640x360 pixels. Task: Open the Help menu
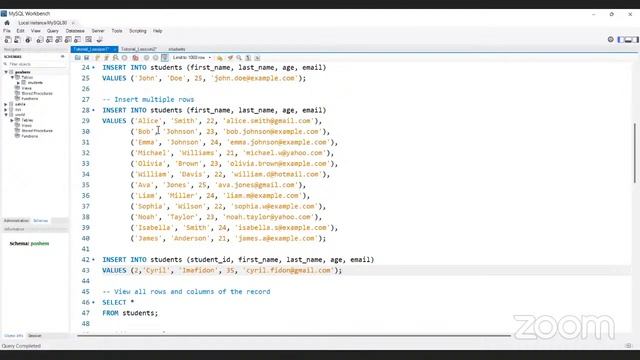[158, 31]
